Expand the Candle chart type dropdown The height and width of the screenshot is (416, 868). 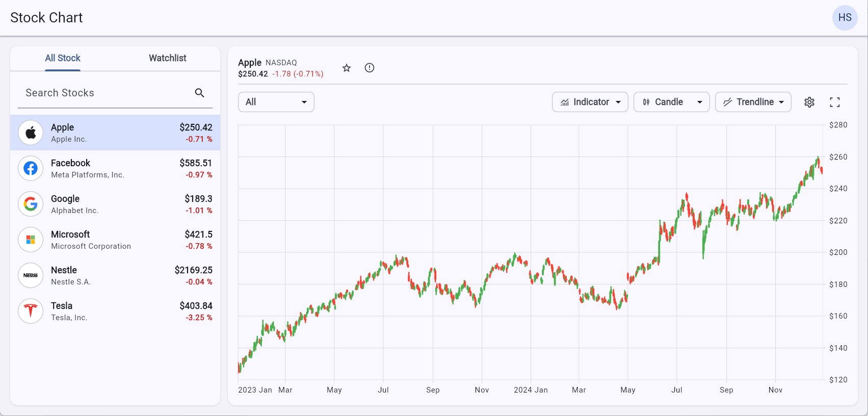pos(671,102)
